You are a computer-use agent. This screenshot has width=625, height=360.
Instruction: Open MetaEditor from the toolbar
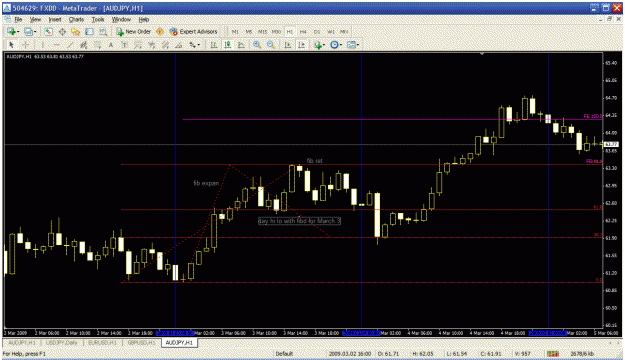(160, 31)
